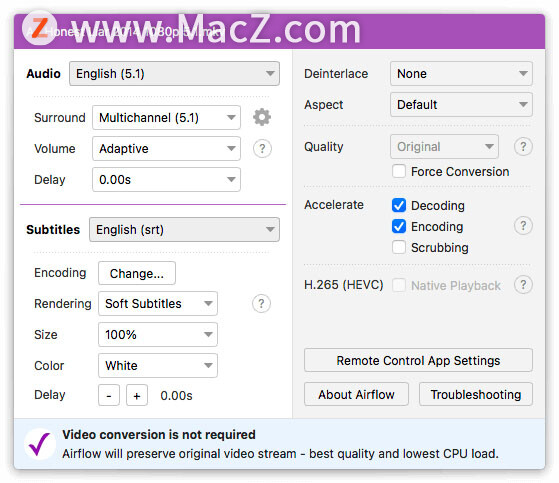
Task: Enable the Scrubbing checkbox
Action: click(399, 247)
